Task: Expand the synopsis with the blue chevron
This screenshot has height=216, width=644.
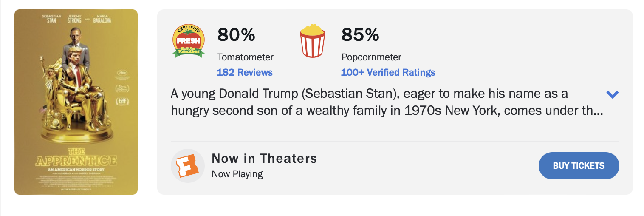Action: click(612, 94)
